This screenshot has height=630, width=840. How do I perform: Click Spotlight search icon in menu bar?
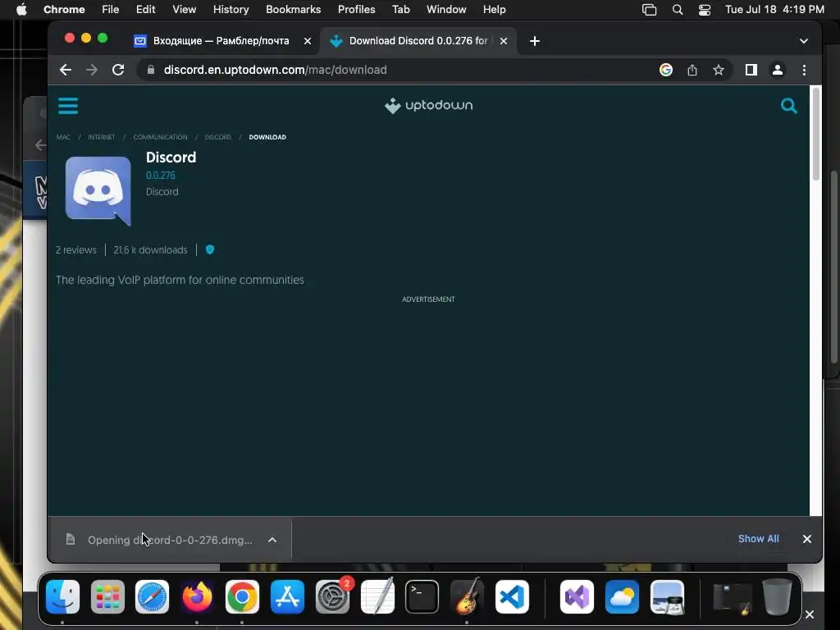click(x=677, y=10)
